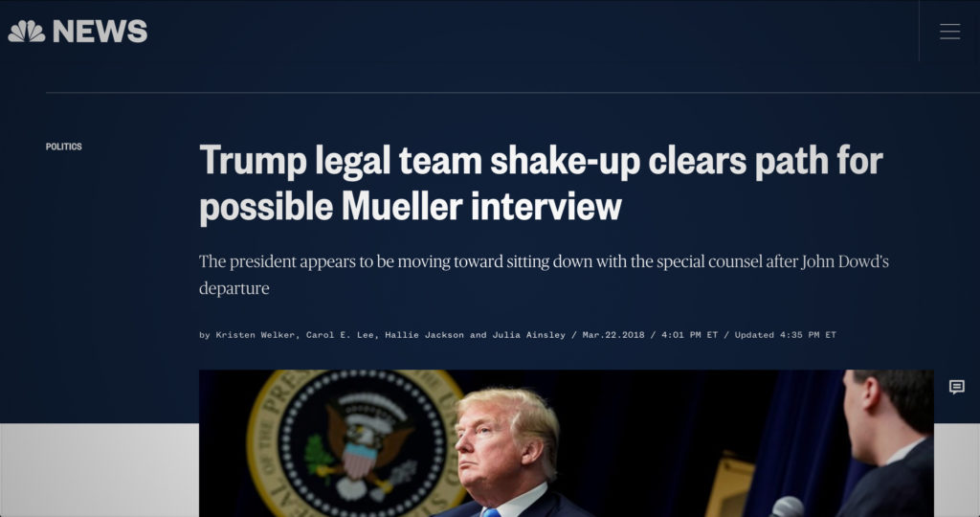Click the Mar.22.2018 publish date

click(613, 335)
